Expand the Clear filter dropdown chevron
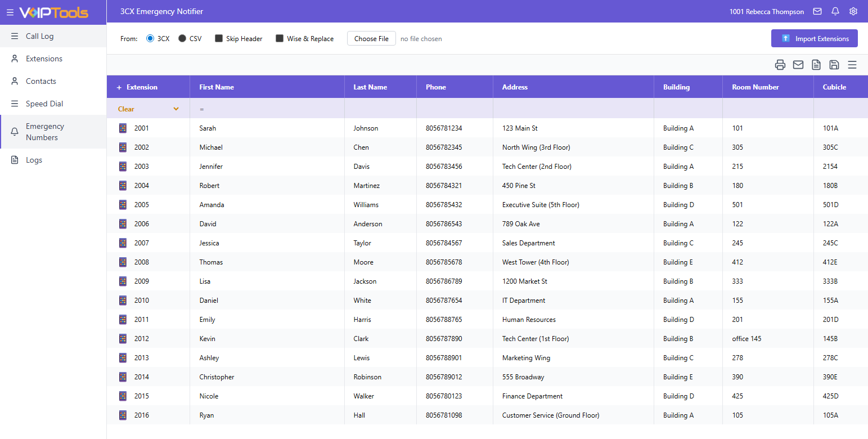 click(176, 109)
